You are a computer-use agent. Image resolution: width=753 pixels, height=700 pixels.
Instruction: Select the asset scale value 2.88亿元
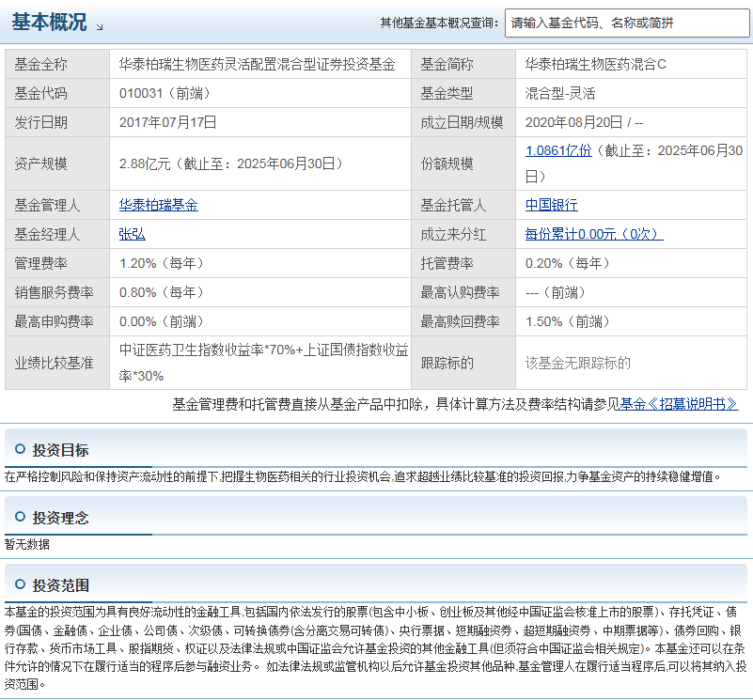tap(145, 163)
